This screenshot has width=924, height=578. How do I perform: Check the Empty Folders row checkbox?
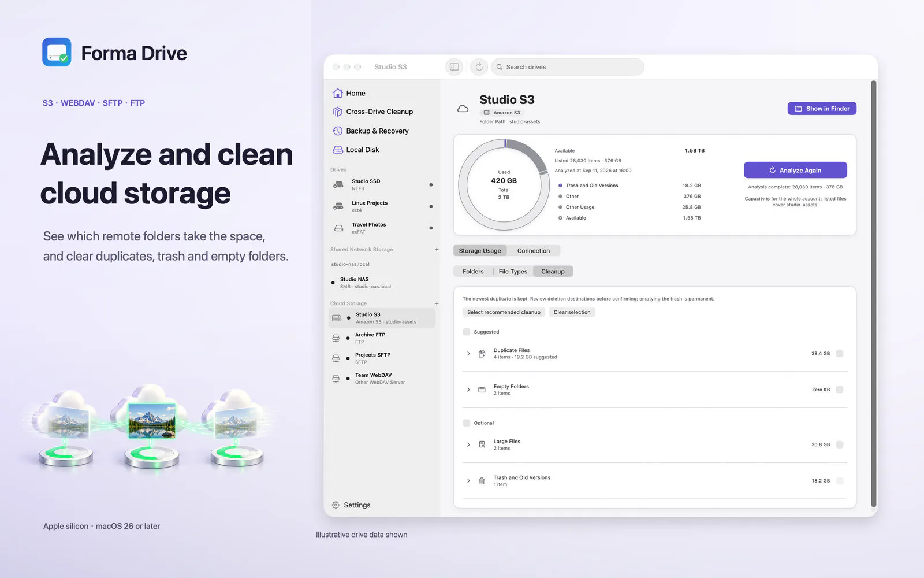point(840,390)
